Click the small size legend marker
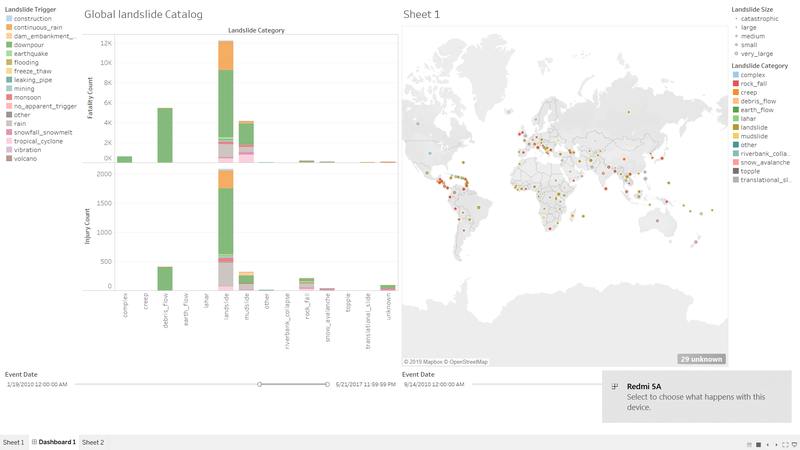Screen dimensions: 800x450 737,43
